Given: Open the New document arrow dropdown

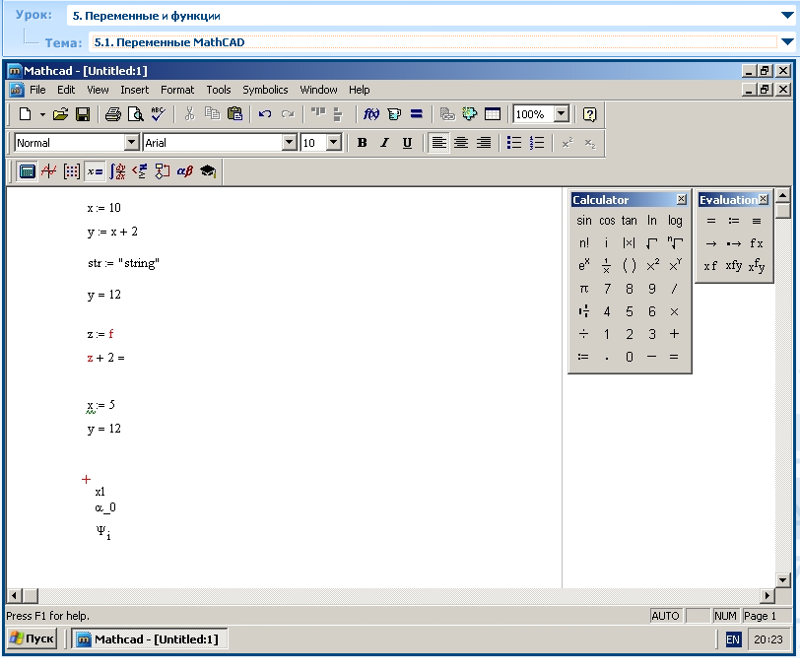Looking at the screenshot, I should pyautogui.click(x=42, y=114).
